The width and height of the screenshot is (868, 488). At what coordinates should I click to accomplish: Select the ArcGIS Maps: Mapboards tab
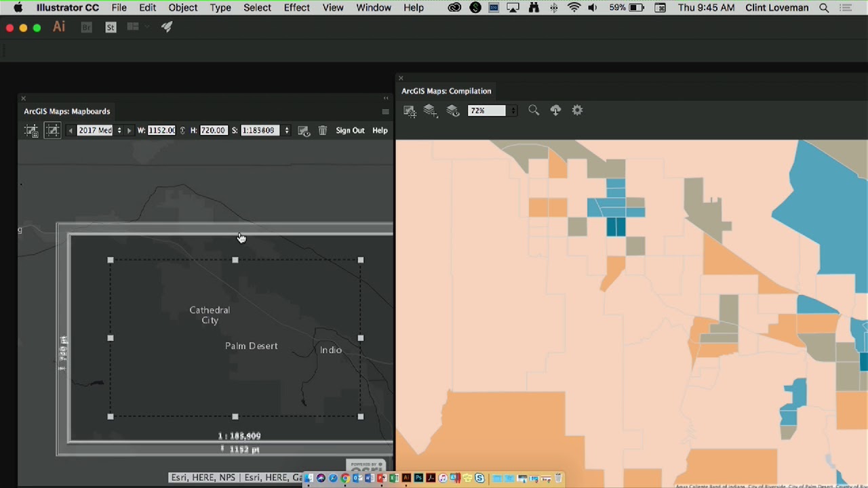tap(66, 111)
